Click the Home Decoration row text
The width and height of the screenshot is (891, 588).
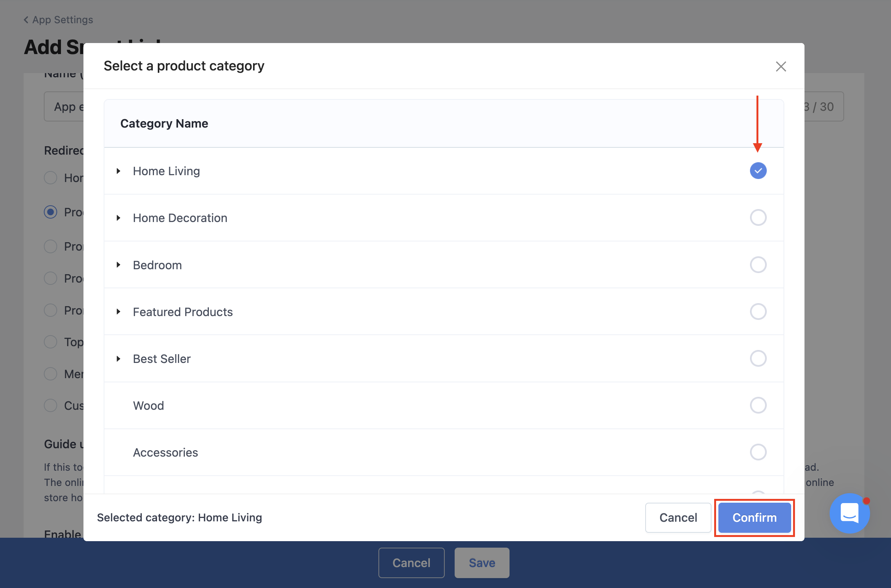point(180,218)
